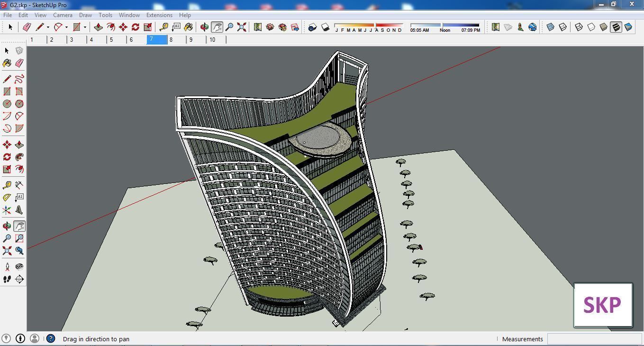Expand Line tool dropdown arrow
This screenshot has height=346, width=644.
point(48,27)
